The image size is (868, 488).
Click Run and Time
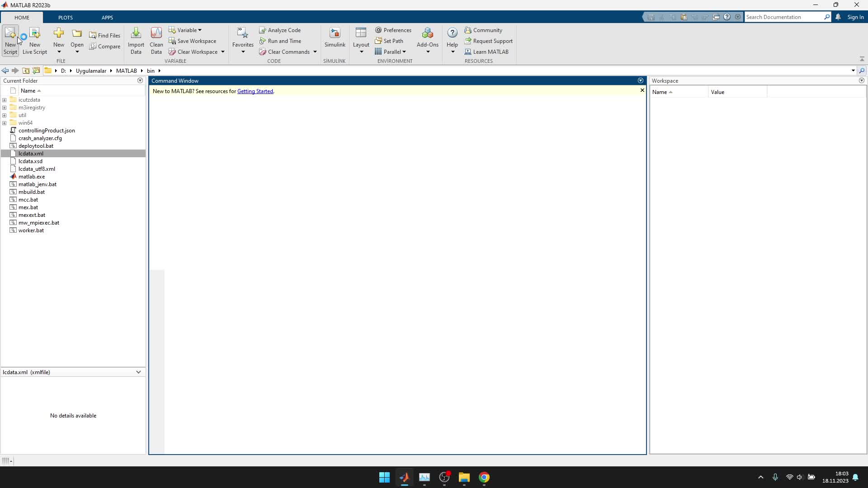click(x=280, y=41)
